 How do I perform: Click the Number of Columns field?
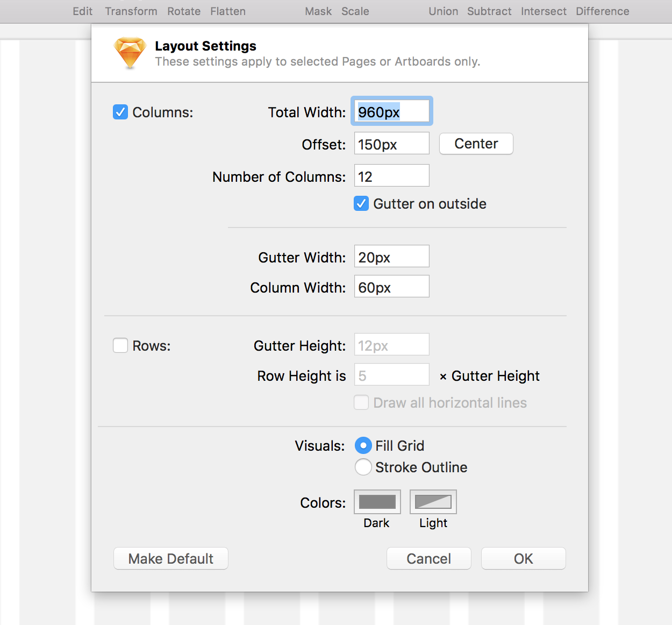pyautogui.click(x=391, y=175)
